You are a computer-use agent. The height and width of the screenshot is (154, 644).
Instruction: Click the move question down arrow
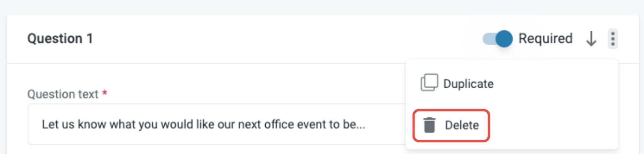click(591, 39)
